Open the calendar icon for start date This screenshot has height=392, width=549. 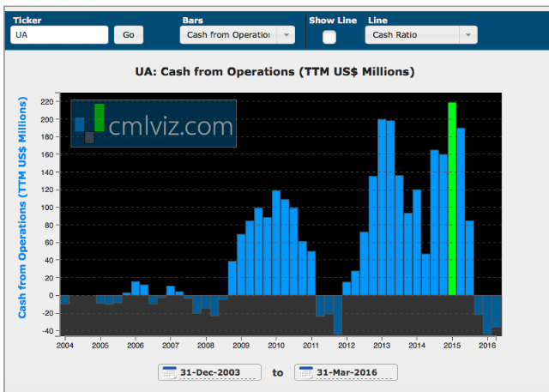click(170, 372)
